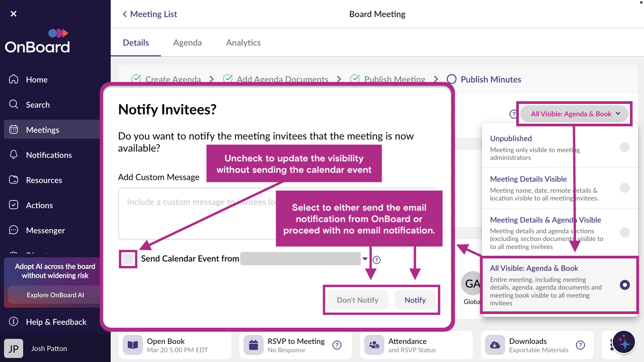The width and height of the screenshot is (644, 362).
Task: Switch to the Analytics tab
Action: pos(243,43)
